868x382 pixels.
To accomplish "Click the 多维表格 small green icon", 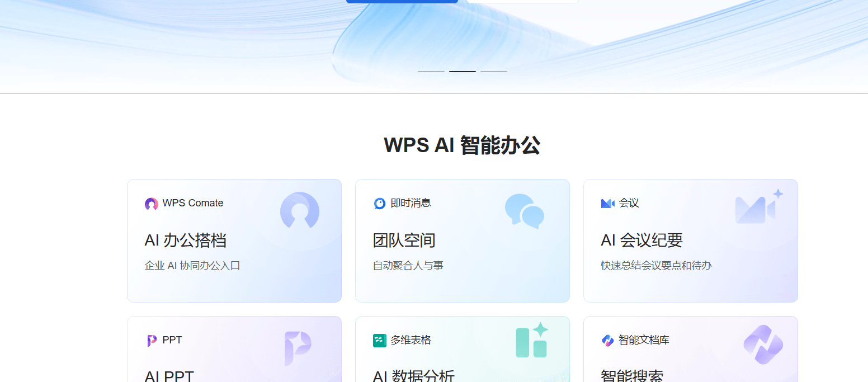I will (380, 341).
